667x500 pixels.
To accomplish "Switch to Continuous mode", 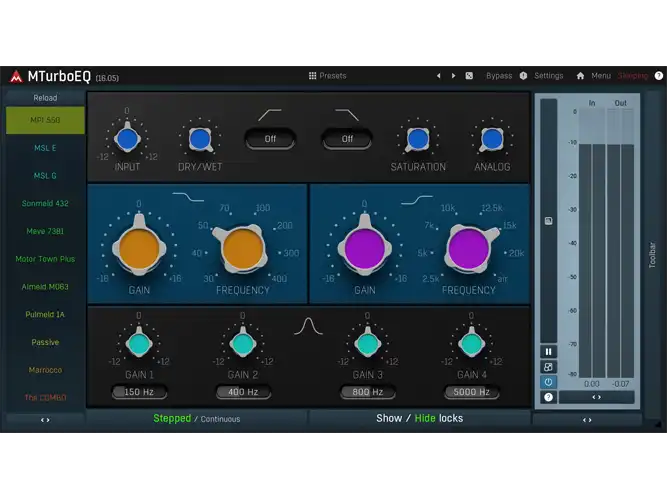I will click(220, 419).
